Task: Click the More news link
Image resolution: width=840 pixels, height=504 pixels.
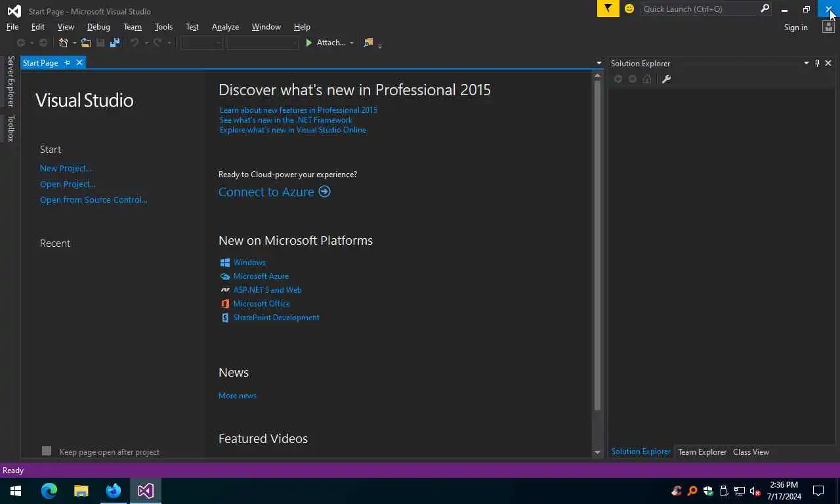Action: pos(238,396)
